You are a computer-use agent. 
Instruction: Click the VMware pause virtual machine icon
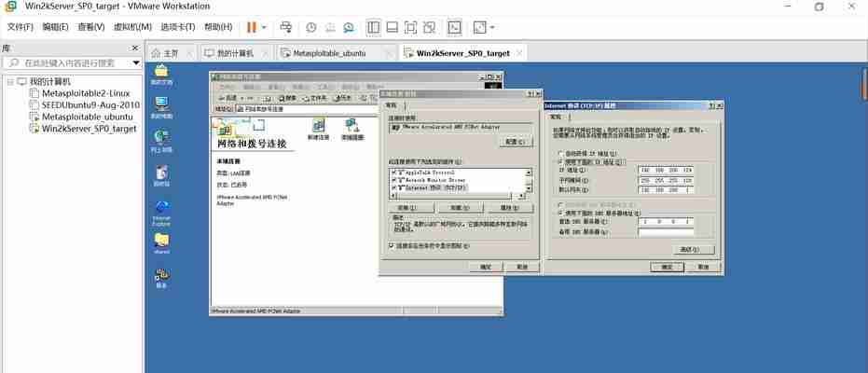(x=252, y=27)
